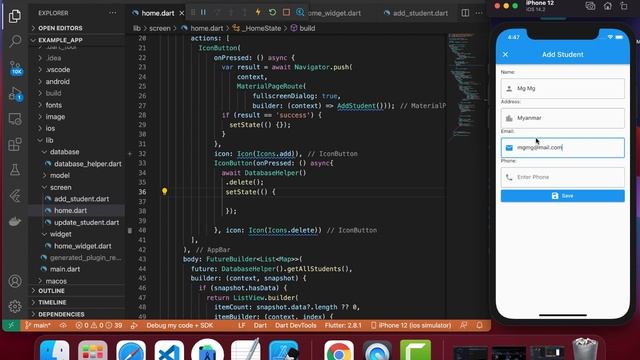
Task: Close the home.dart tab
Action: (x=182, y=13)
